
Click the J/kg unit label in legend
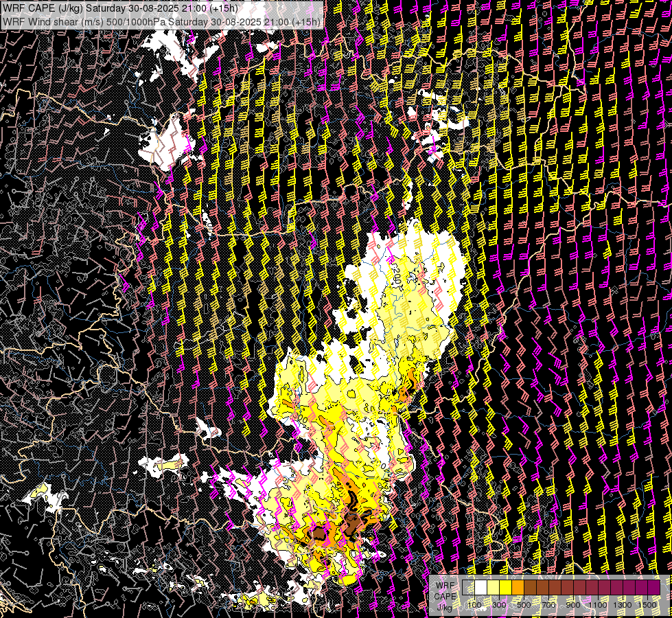(444, 607)
